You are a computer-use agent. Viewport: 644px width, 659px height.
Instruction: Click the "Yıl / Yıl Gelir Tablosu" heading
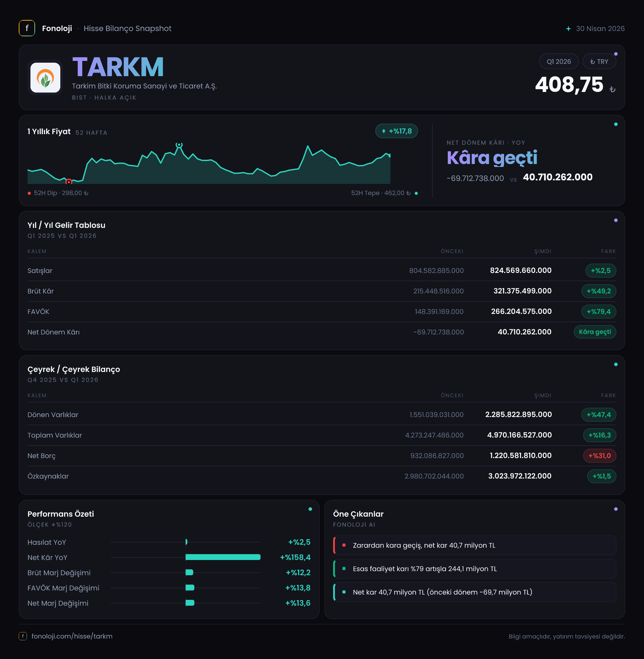click(x=66, y=225)
